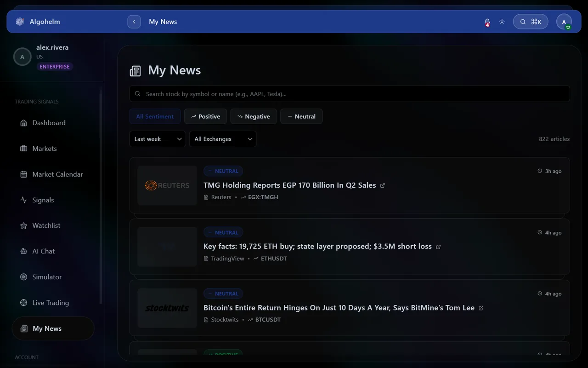Image resolution: width=588 pixels, height=368 pixels.
Task: Filter by Negative sentiment
Action: (x=254, y=116)
